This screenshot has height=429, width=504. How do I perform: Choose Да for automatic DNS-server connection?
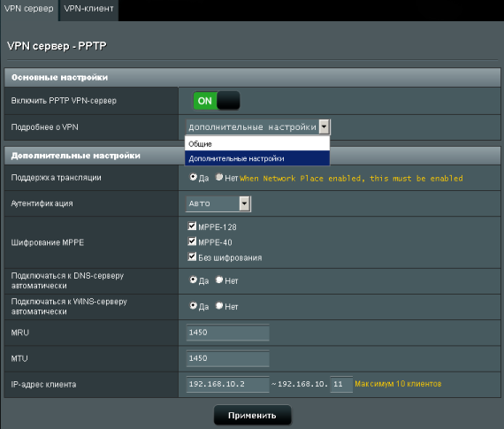coord(193,280)
